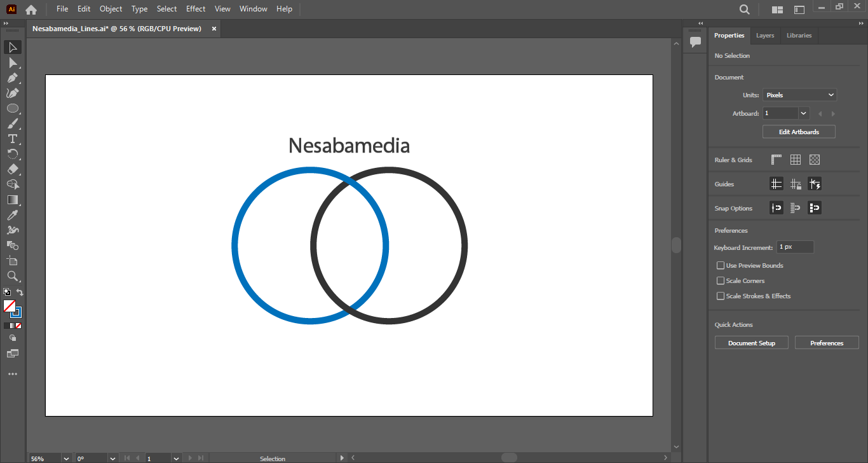Image resolution: width=868 pixels, height=463 pixels.
Task: Select the Zoom tool
Action: [x=13, y=276]
